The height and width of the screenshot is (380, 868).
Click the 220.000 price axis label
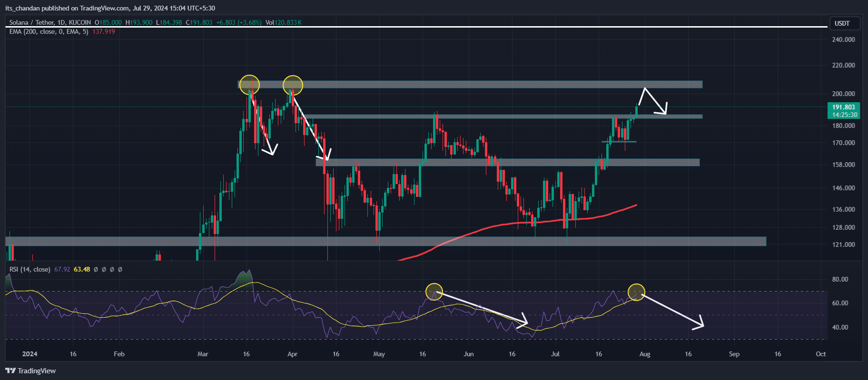(843, 65)
